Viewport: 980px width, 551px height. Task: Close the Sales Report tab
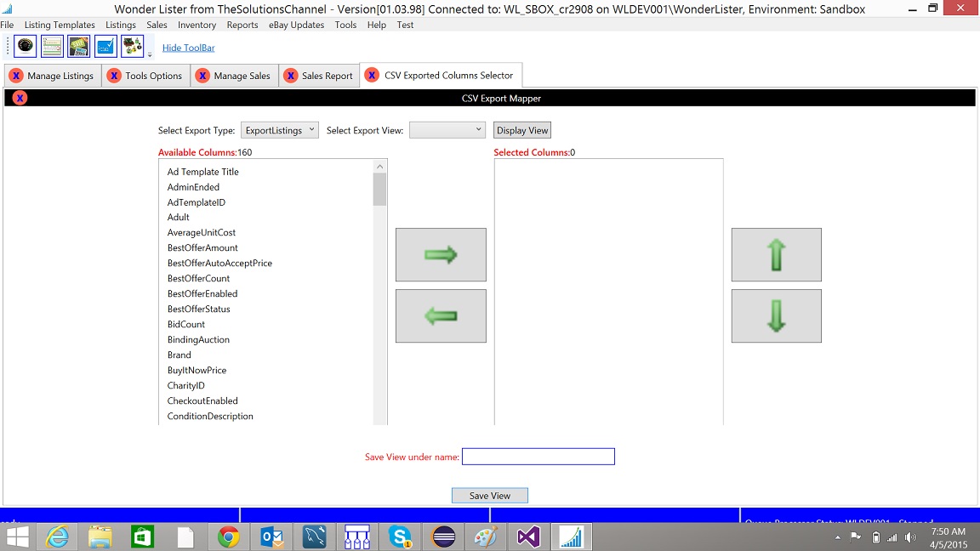[x=291, y=76]
